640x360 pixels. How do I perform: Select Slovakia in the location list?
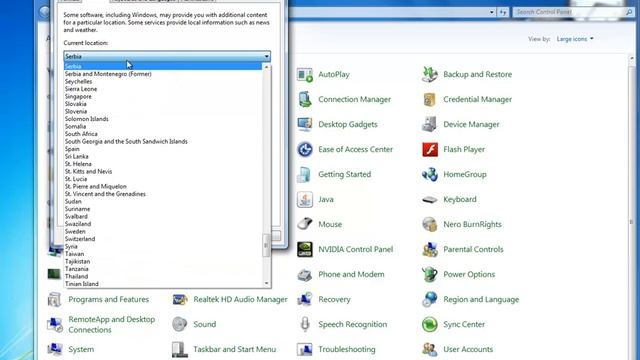point(163,104)
